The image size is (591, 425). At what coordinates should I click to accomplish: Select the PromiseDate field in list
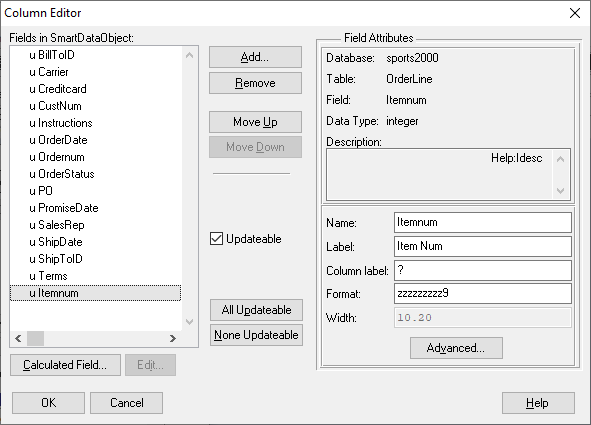coord(95,208)
